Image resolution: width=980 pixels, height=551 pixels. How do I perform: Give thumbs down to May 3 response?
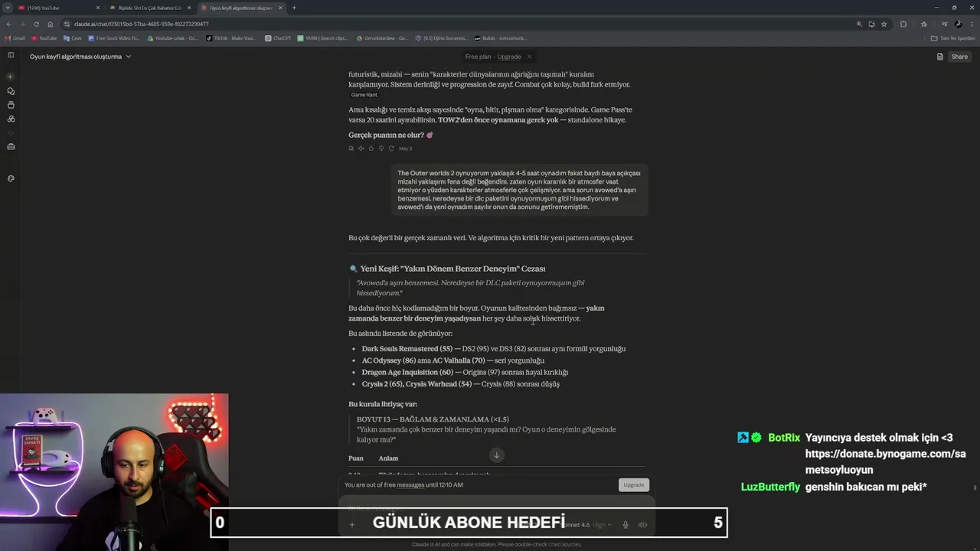click(381, 148)
